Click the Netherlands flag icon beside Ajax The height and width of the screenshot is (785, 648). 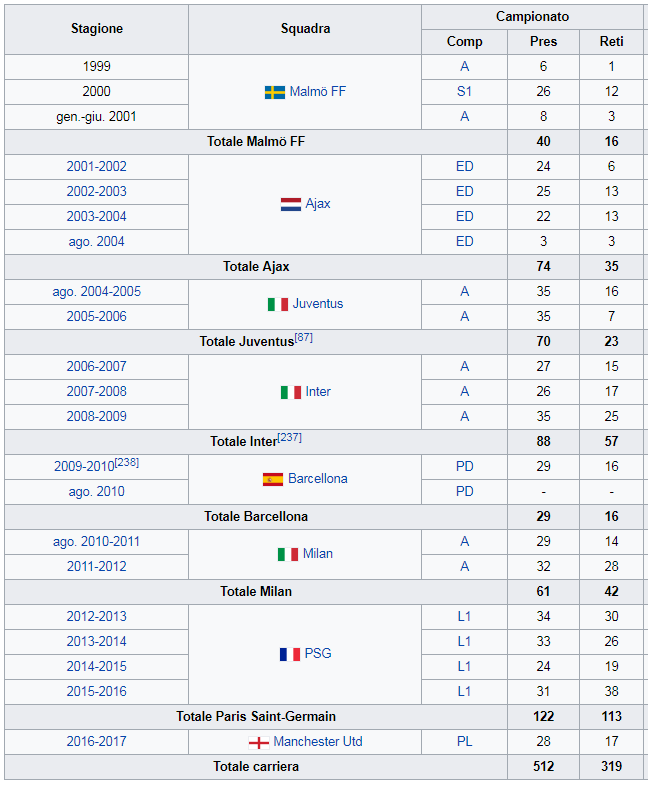point(290,204)
